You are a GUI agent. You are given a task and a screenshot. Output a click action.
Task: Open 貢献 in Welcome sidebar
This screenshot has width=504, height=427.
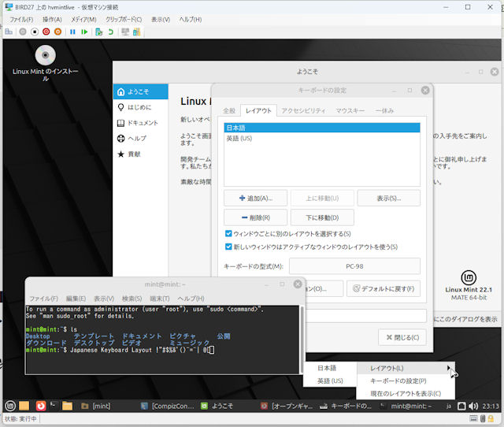pyautogui.click(x=140, y=154)
